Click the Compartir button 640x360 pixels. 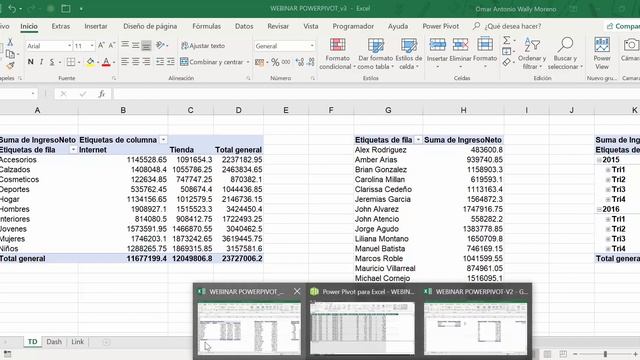[x=623, y=26]
